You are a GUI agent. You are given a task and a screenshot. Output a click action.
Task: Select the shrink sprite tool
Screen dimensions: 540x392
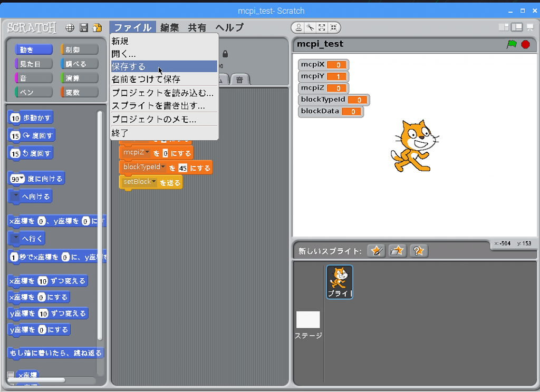(333, 27)
